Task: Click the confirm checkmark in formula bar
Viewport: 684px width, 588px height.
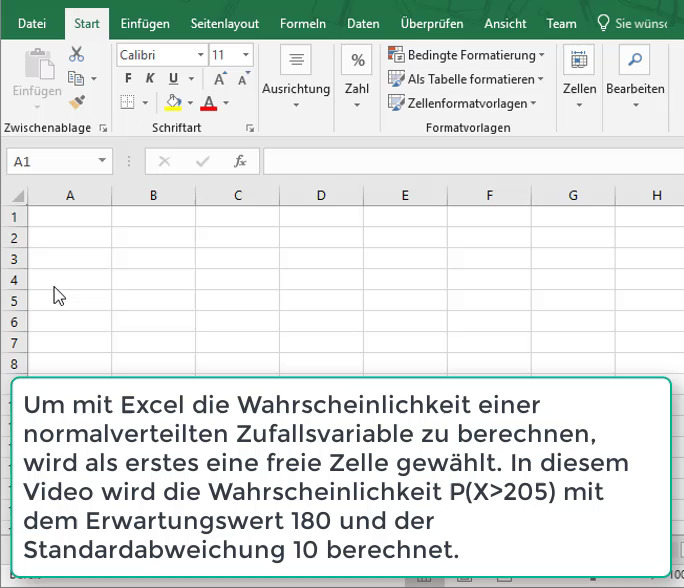Action: tap(202, 162)
